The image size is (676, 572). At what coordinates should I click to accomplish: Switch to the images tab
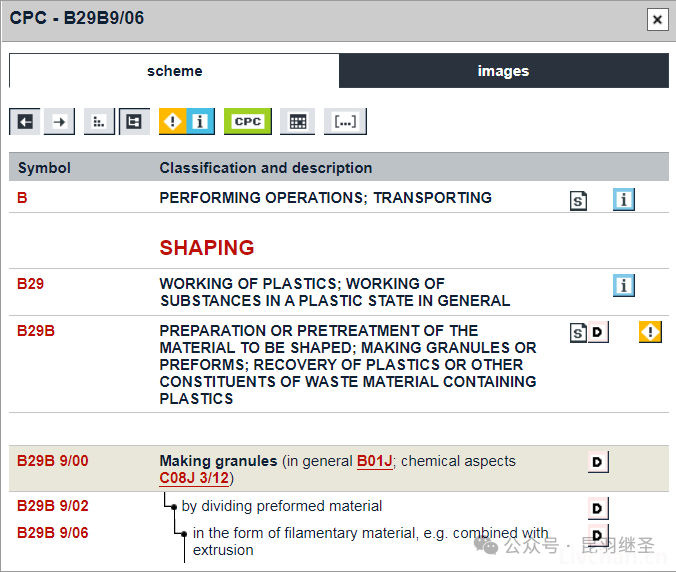(504, 71)
